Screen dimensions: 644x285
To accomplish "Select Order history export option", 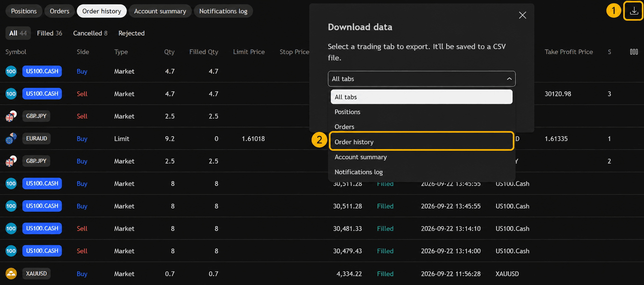I will tap(421, 142).
